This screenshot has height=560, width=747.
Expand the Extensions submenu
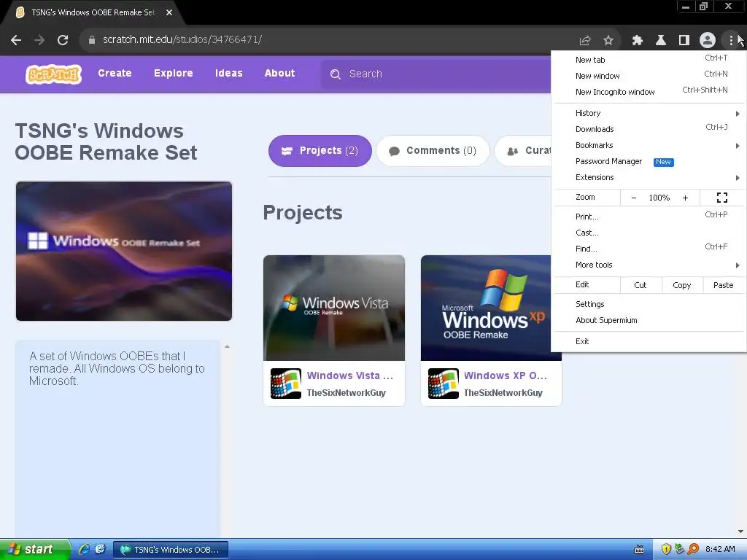(x=649, y=178)
